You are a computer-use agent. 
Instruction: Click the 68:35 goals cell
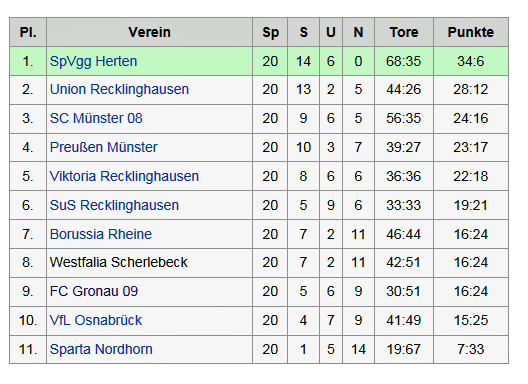(404, 62)
